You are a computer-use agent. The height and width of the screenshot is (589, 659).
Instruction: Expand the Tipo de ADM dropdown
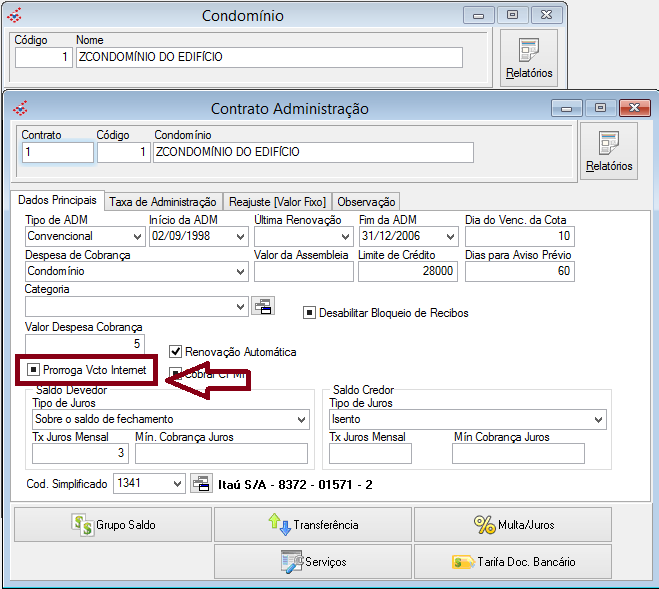click(137, 237)
